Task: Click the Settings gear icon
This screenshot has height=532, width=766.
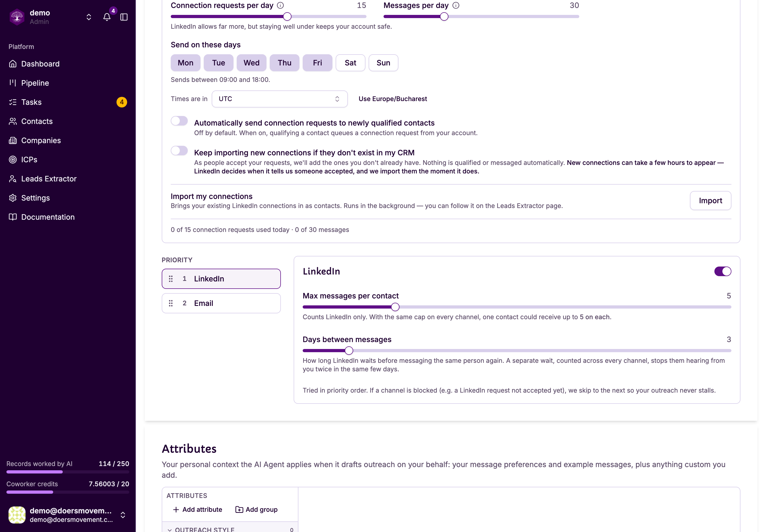Action: 13,198
